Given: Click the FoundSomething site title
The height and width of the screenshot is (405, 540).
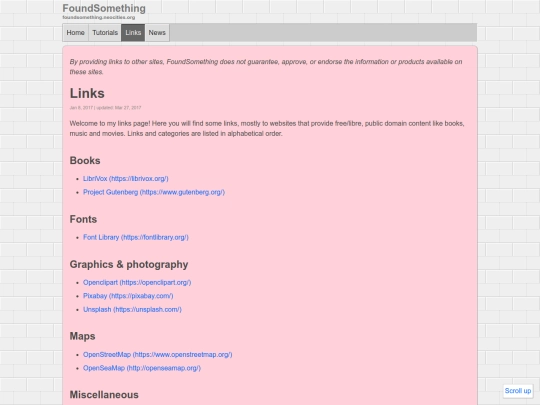Looking at the screenshot, I should 104,8.
